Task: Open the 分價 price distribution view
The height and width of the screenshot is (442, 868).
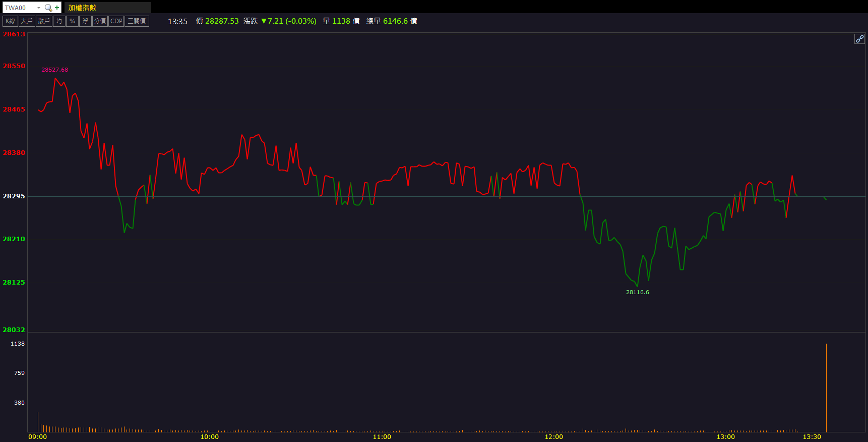Action: (x=100, y=21)
